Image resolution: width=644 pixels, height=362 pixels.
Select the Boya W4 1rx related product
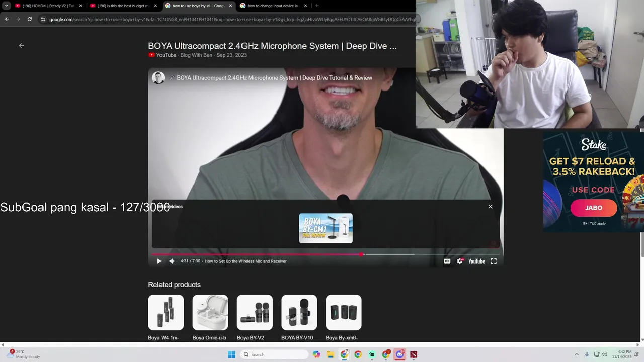click(166, 318)
